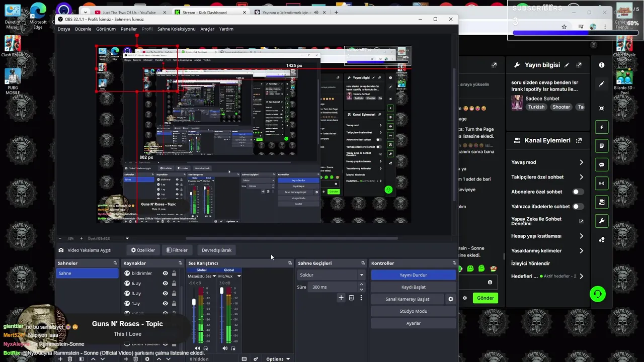Image resolution: width=644 pixels, height=362 pixels.
Task: Open Paneller menu in OBS
Action: point(128,29)
